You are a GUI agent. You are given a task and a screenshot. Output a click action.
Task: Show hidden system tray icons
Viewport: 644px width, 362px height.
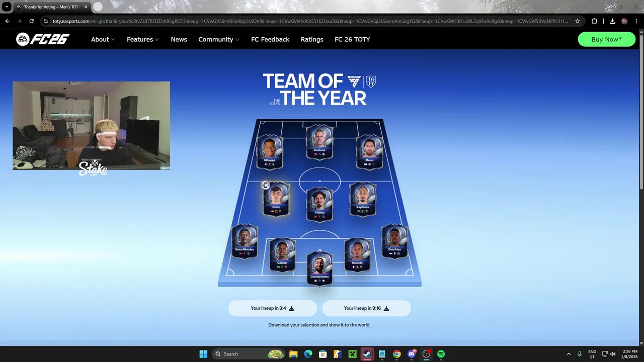[x=569, y=354]
